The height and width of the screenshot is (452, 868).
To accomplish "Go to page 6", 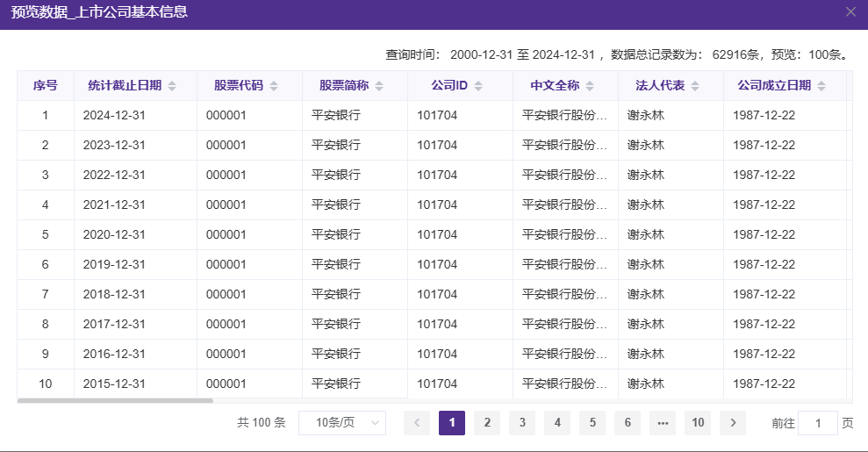I will (x=628, y=423).
